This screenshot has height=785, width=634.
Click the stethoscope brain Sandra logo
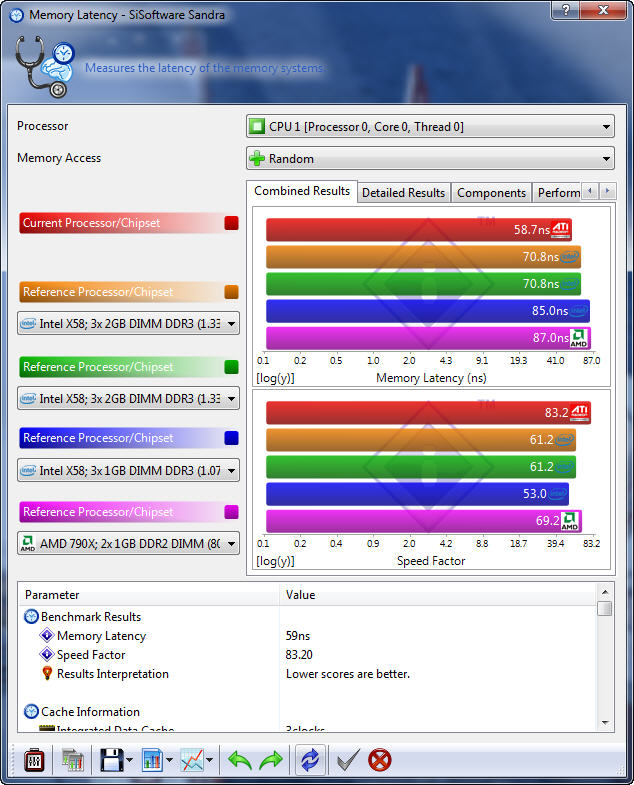pos(45,67)
